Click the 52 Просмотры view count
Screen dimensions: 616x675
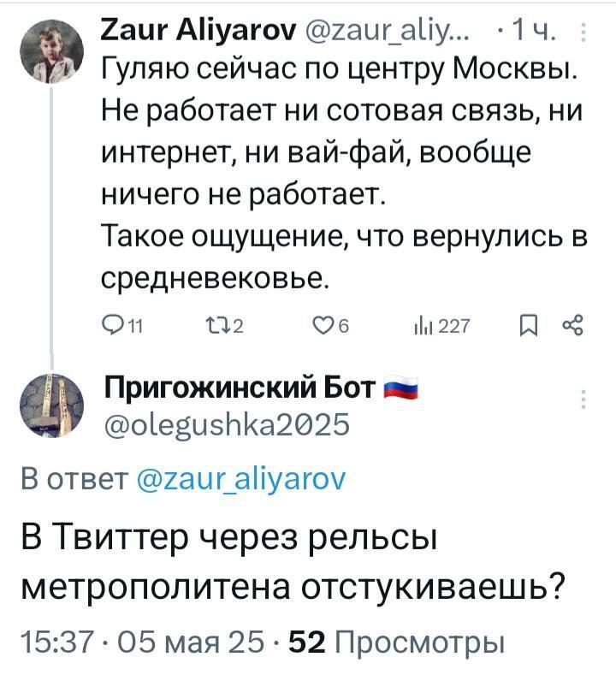point(396,642)
